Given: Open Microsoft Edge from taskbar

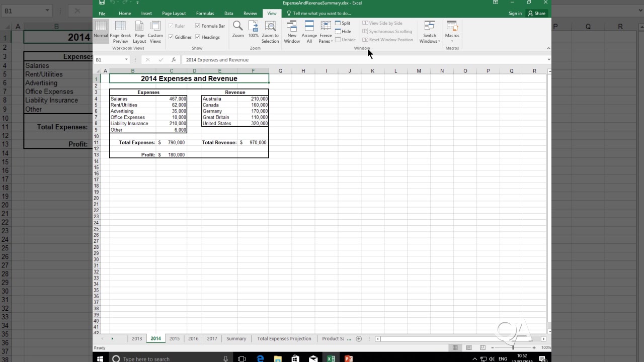Looking at the screenshot, I should click(x=260, y=358).
